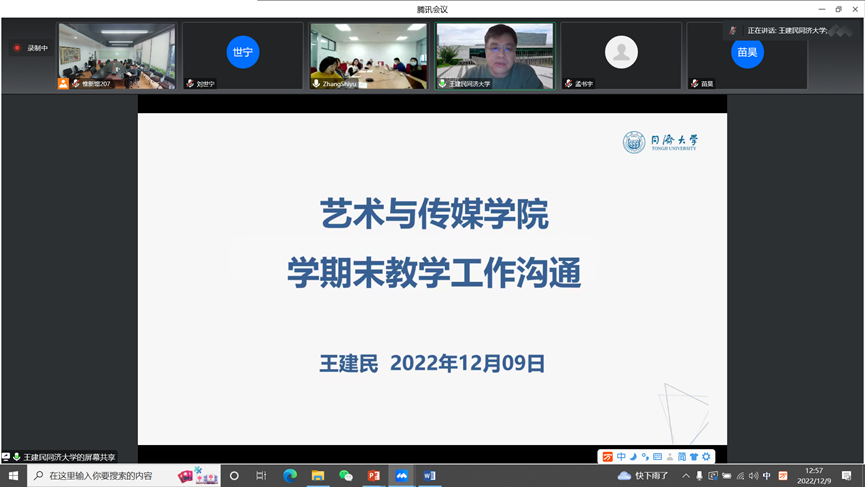
Task: Click the 录制中 recording indicator
Action: pyautogui.click(x=31, y=48)
